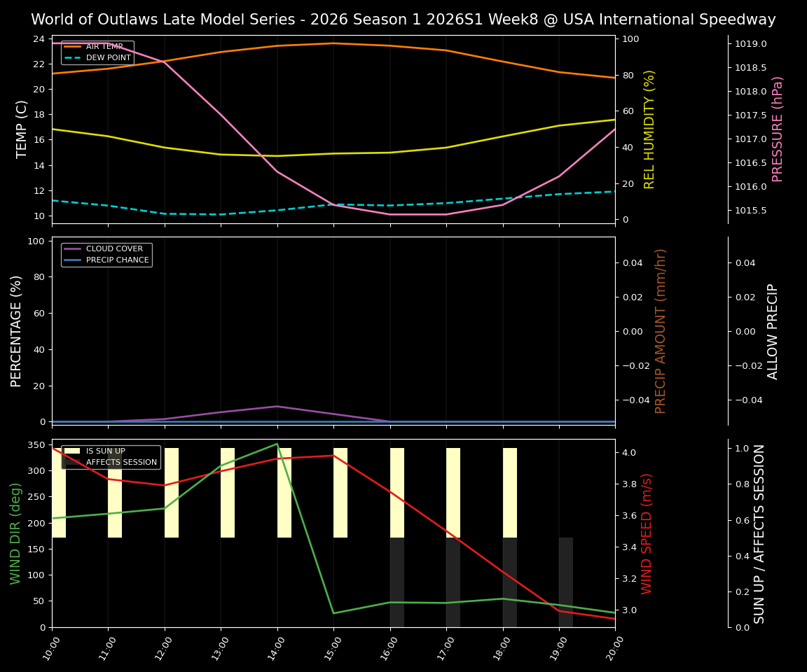Click the REL HUMIDITY (%) axis label
Image resolution: width=807 pixels, height=672 pixels.
(649, 129)
